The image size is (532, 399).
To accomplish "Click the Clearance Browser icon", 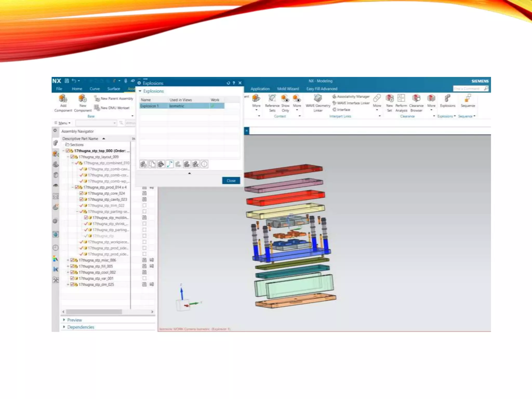I will [x=416, y=99].
